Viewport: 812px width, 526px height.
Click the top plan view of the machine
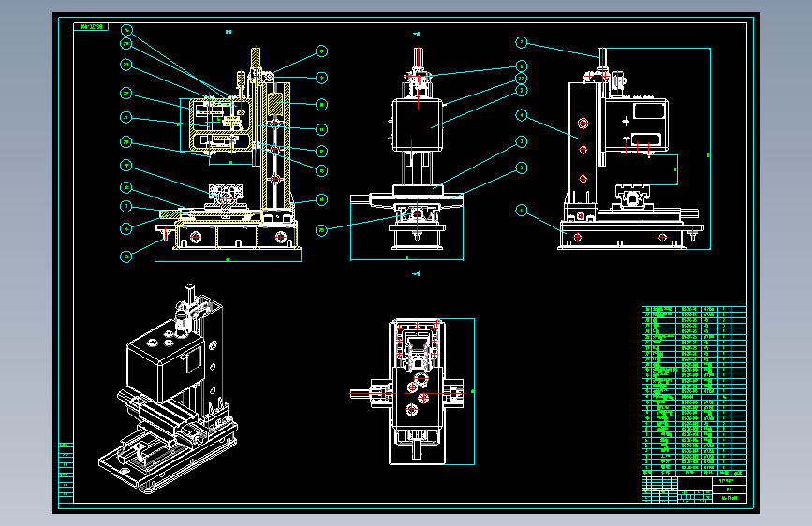(x=412, y=392)
